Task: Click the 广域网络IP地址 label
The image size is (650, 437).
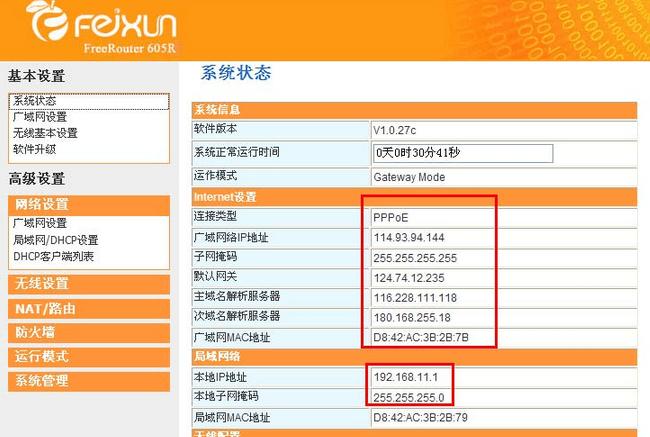Action: coord(231,238)
